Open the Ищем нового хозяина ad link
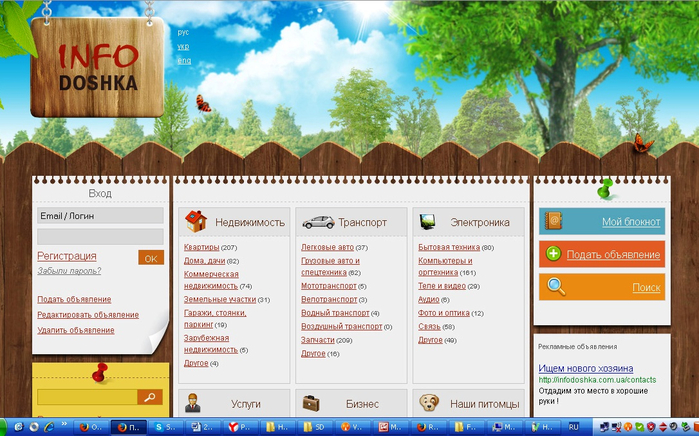 click(586, 368)
